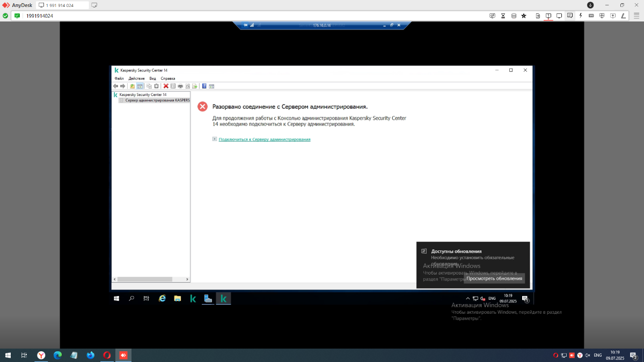The height and width of the screenshot is (362, 644).
Task: Go up one level with the folder icon
Action: (133, 86)
